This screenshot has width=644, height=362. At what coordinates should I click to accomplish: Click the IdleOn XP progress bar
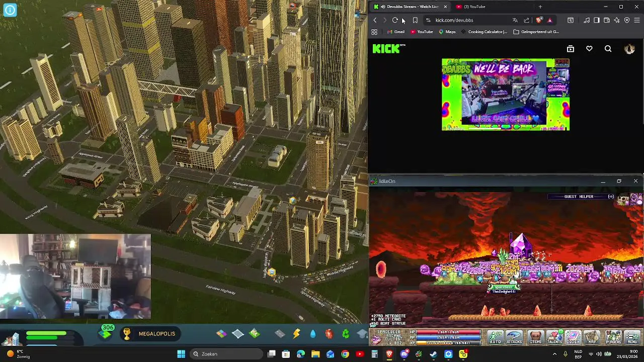448,342
